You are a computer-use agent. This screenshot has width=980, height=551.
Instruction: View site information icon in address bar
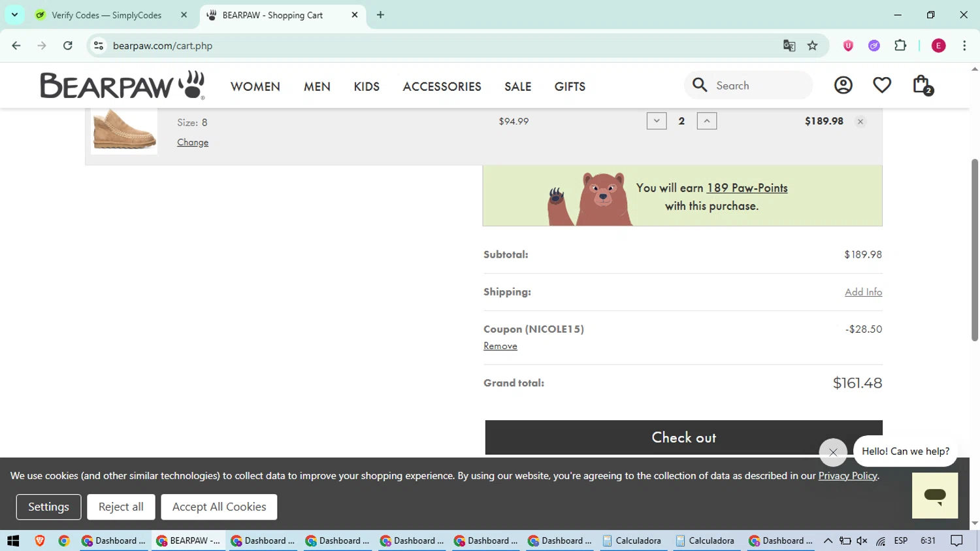(99, 46)
